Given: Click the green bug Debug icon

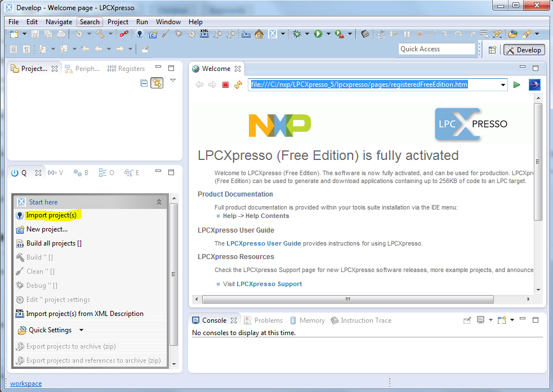Looking at the screenshot, I should [297, 34].
